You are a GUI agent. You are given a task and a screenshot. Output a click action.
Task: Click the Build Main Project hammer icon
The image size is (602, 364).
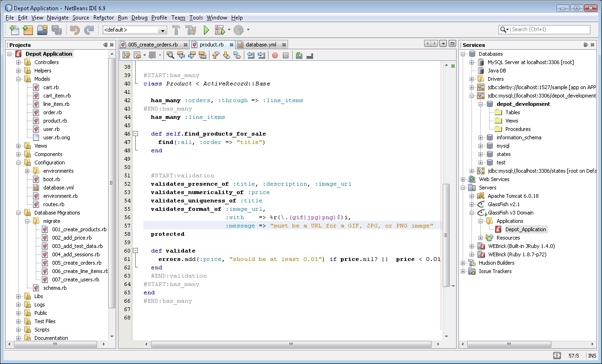point(176,30)
